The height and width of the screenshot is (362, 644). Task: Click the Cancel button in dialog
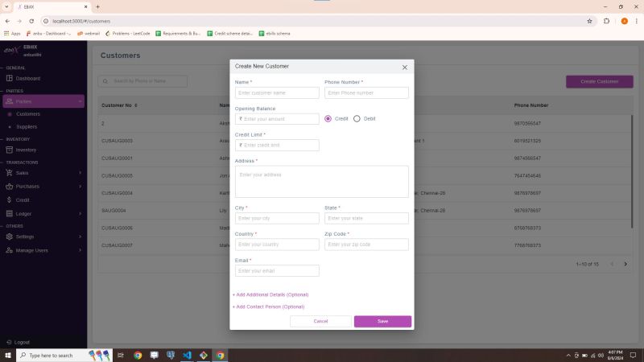(x=320, y=321)
